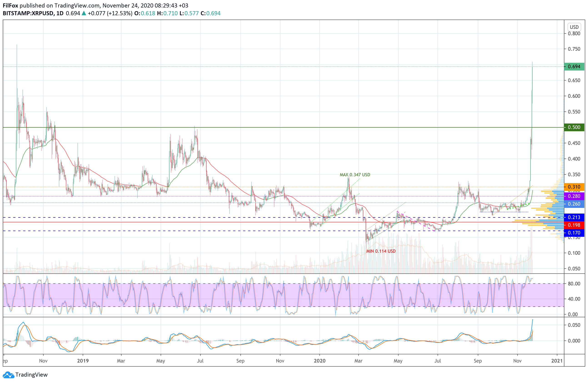Click the BITSTAMP:XRPUSD symbol title

click(28, 13)
